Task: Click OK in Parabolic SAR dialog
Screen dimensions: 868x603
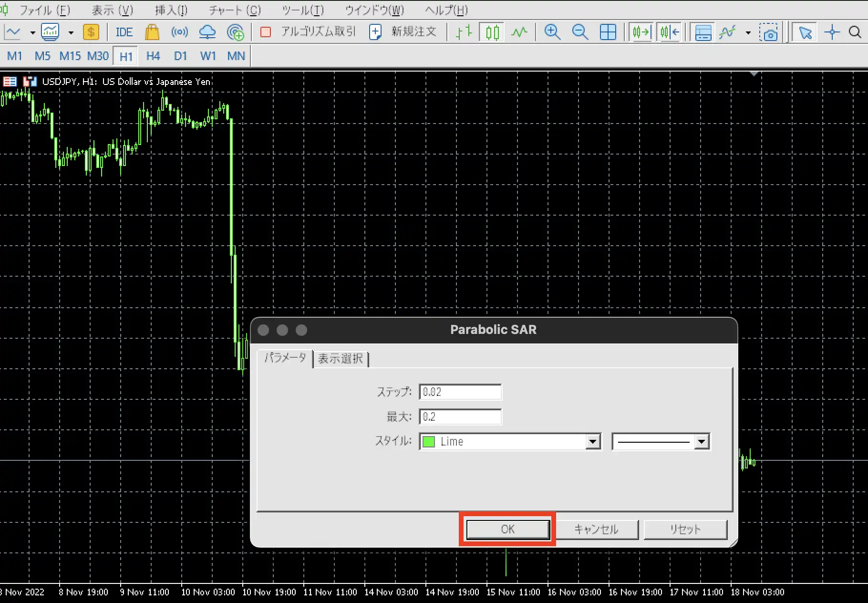Action: tap(508, 529)
